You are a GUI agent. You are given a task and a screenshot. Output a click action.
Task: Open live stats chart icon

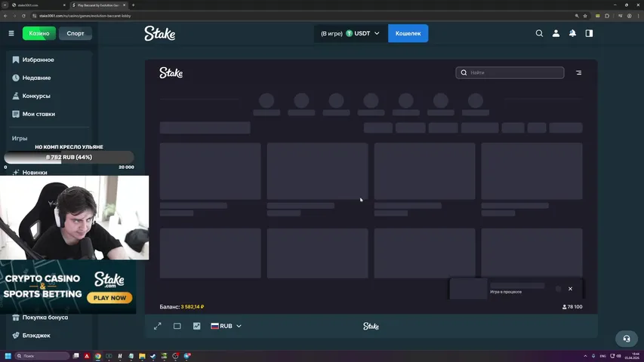click(197, 327)
